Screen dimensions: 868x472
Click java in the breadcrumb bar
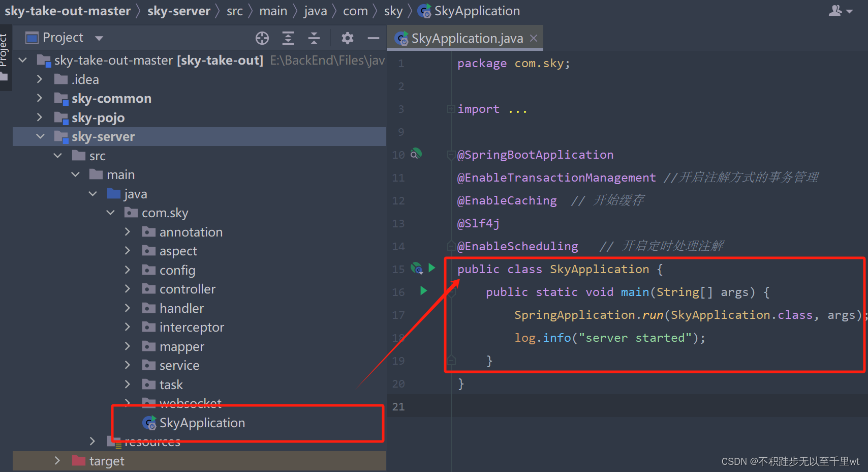(x=316, y=11)
